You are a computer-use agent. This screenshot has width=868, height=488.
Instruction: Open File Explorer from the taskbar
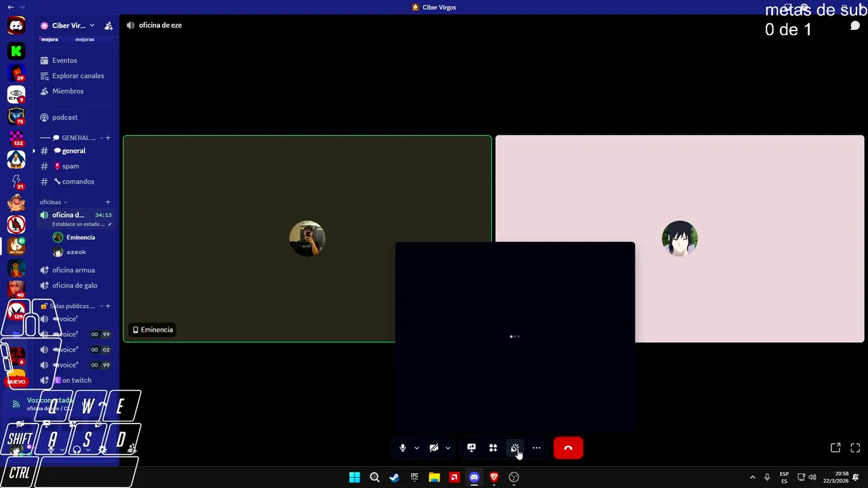pos(434,477)
